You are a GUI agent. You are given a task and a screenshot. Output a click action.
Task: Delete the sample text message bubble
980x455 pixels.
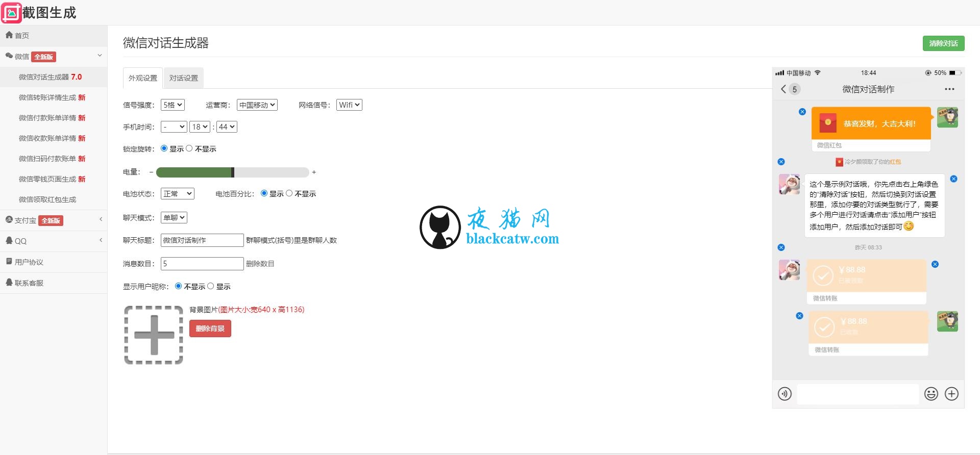(x=953, y=179)
